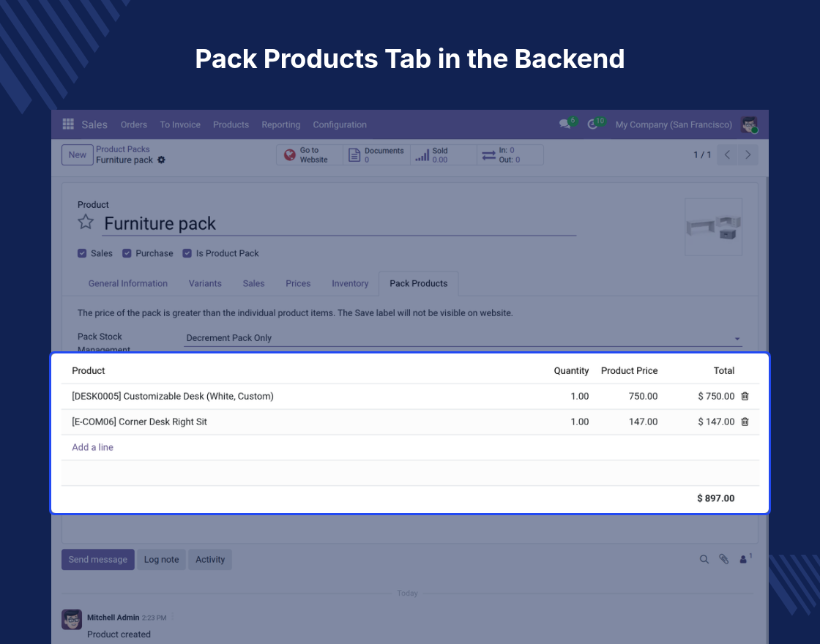This screenshot has height=644, width=820.
Task: Open the Documents stat button
Action: click(376, 154)
